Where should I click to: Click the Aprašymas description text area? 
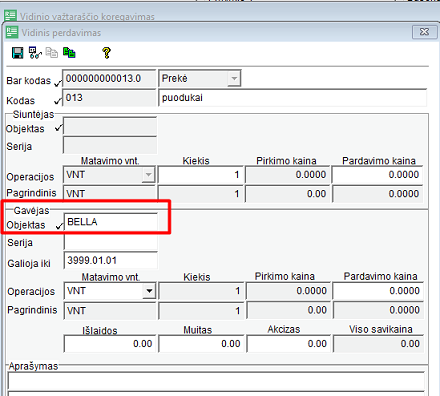click(216, 382)
